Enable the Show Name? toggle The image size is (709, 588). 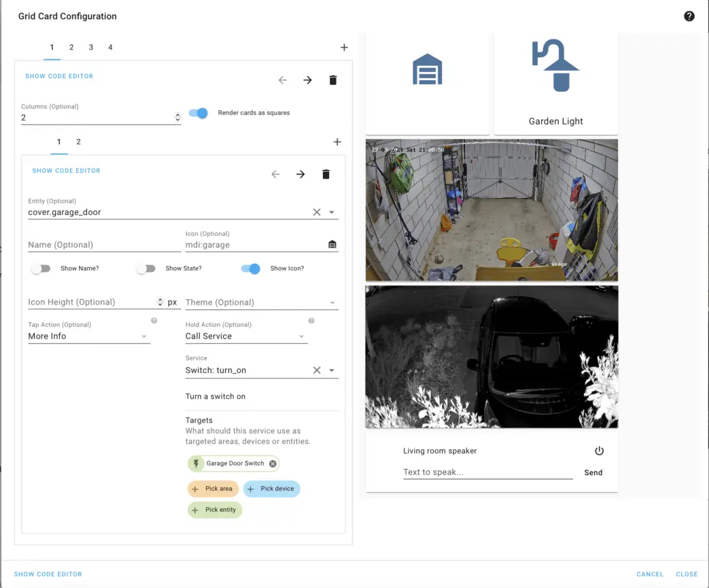41,269
